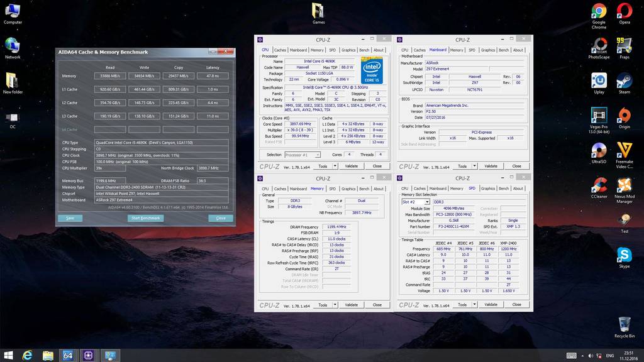This screenshot has width=644, height=362.
Task: Open the touch keyboard tray icon
Action: click(571, 356)
